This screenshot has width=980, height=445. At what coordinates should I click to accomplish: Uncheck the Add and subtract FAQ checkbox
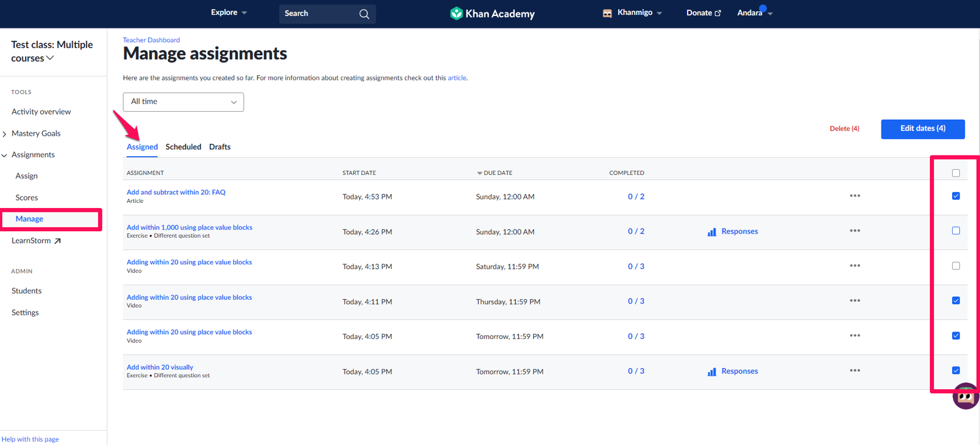[955, 196]
